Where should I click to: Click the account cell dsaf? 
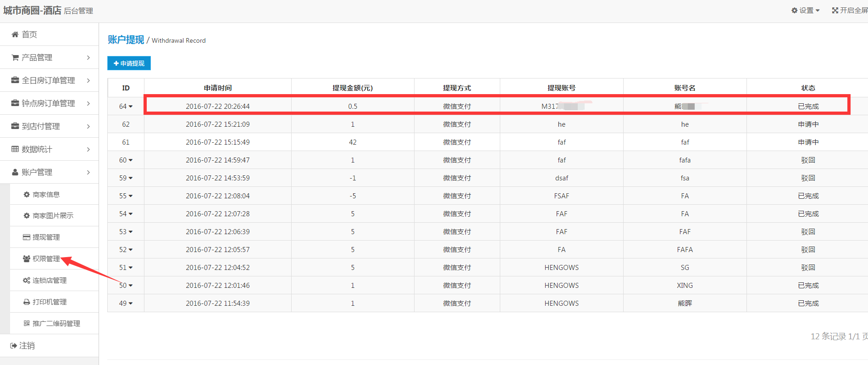coord(562,178)
